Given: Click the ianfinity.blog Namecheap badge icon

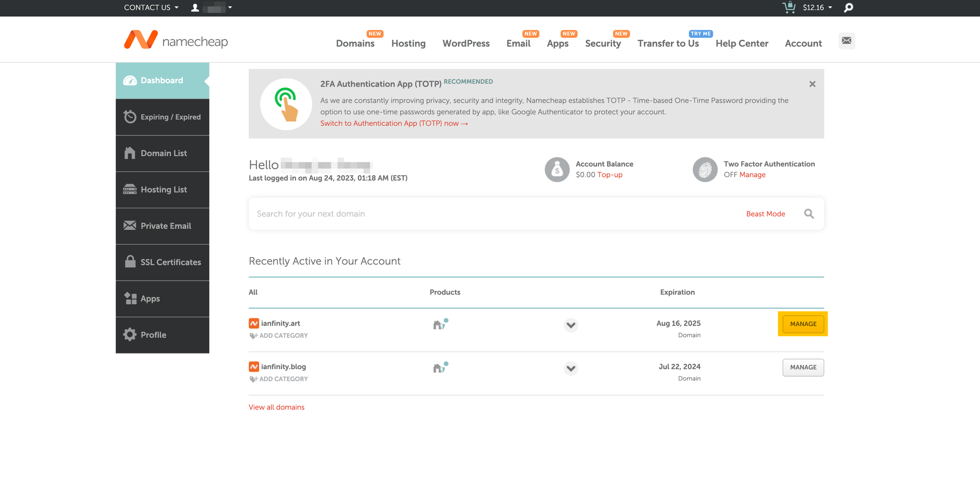Looking at the screenshot, I should pyautogui.click(x=254, y=366).
